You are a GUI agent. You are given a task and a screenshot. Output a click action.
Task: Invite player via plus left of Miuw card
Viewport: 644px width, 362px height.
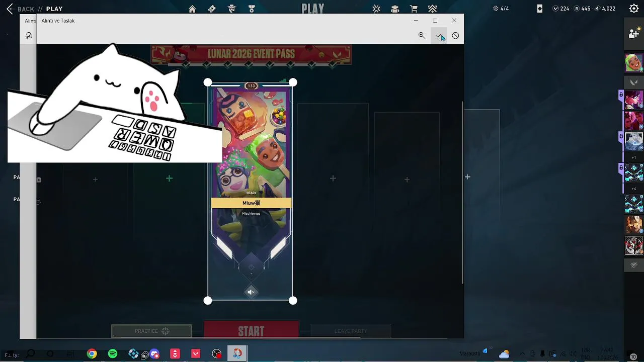tap(169, 178)
